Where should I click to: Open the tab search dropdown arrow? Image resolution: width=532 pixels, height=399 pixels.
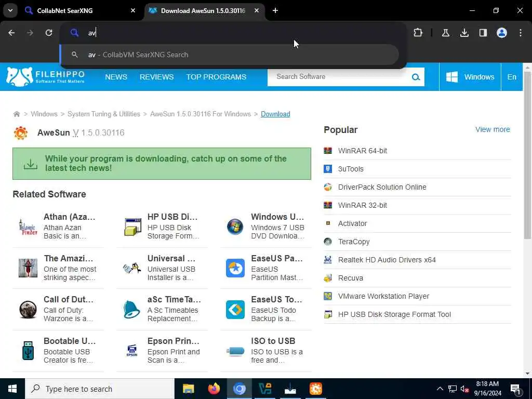pyautogui.click(x=10, y=10)
